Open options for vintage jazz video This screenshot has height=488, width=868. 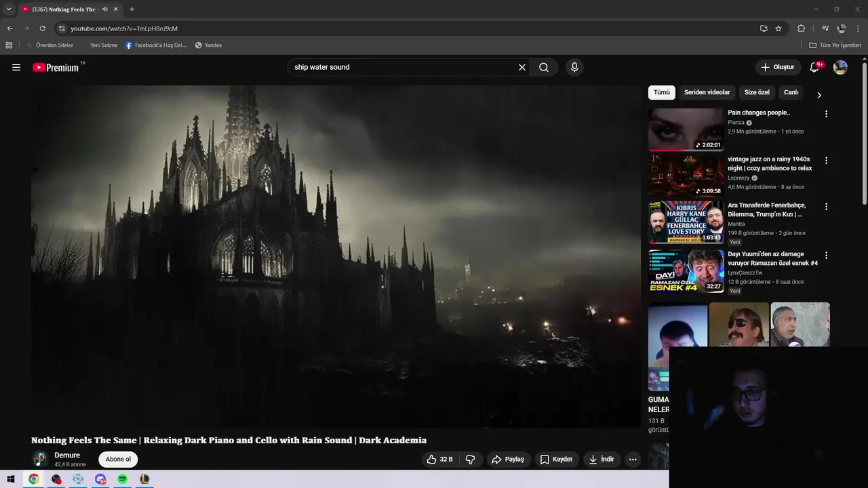826,161
